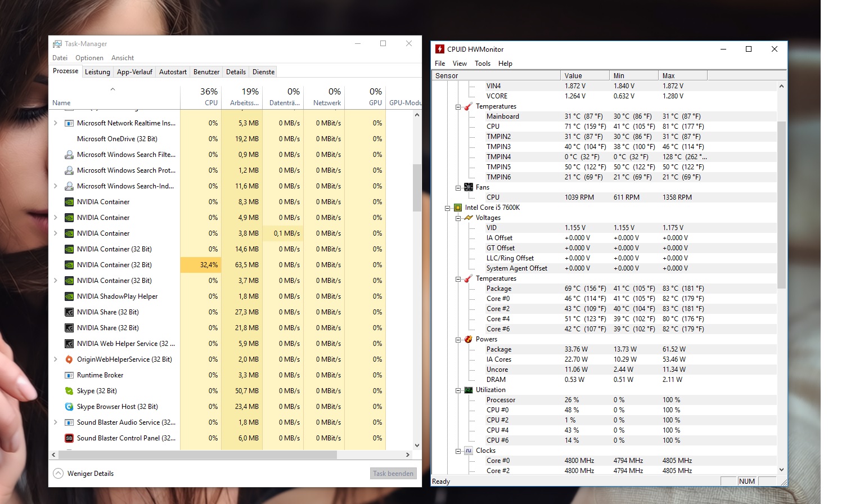
Task: Click Sound Blaster Audio Service icon
Action: point(69,422)
